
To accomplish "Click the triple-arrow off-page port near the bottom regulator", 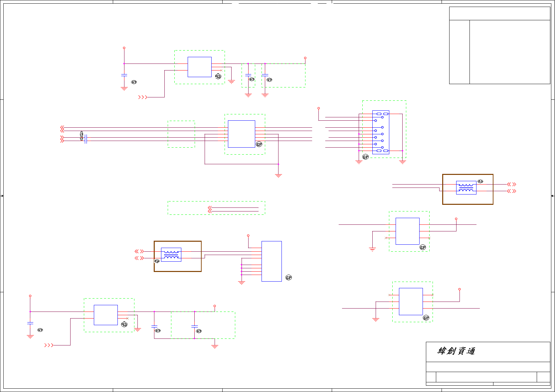I will 49,345.
